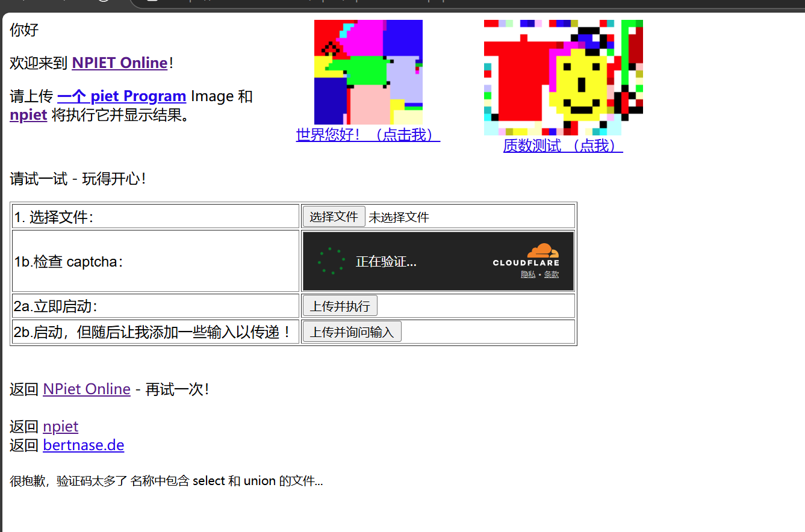Click the 选择文件 file chooser button
The height and width of the screenshot is (532, 805).
tap(334, 217)
